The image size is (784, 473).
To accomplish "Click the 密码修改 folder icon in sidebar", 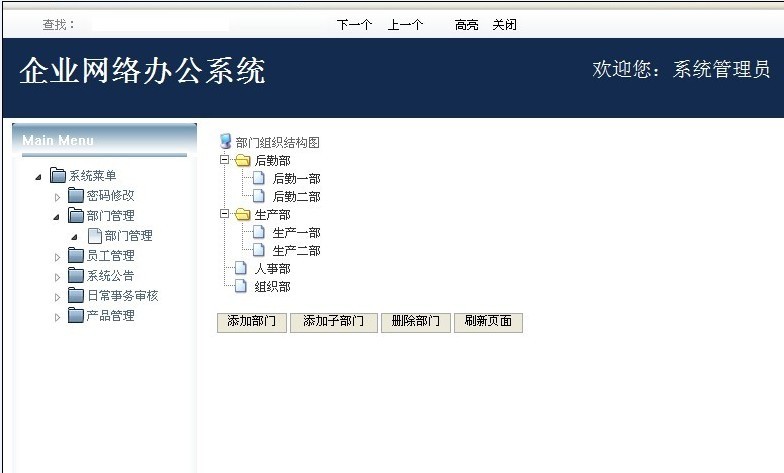I will (76, 196).
